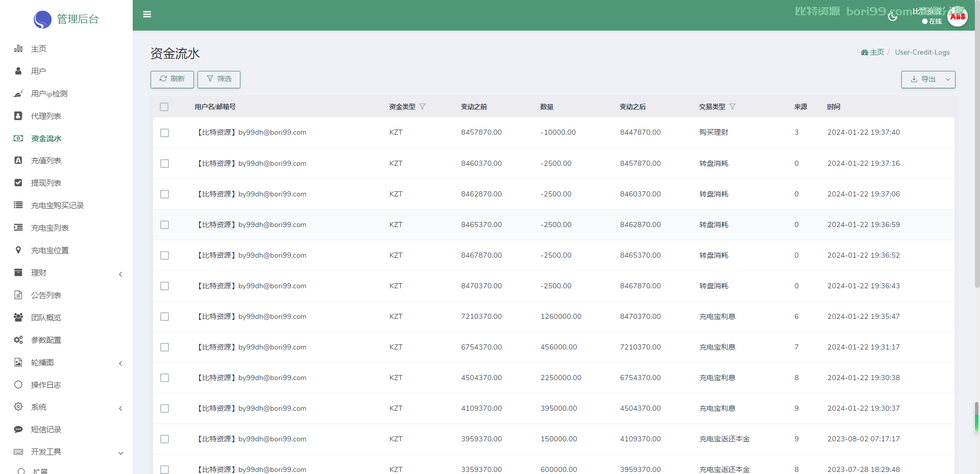Click the 刷新 refresh button

pyautogui.click(x=172, y=79)
